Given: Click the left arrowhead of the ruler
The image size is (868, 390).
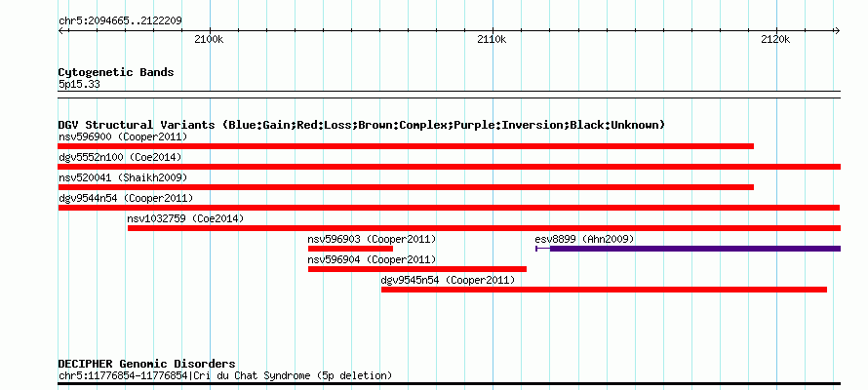Looking at the screenshot, I should coord(61,31).
